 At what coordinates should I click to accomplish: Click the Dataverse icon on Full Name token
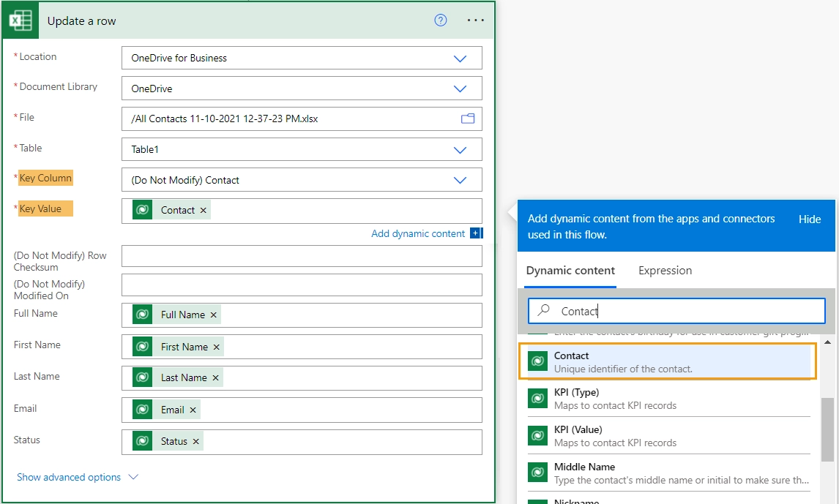pyautogui.click(x=142, y=315)
